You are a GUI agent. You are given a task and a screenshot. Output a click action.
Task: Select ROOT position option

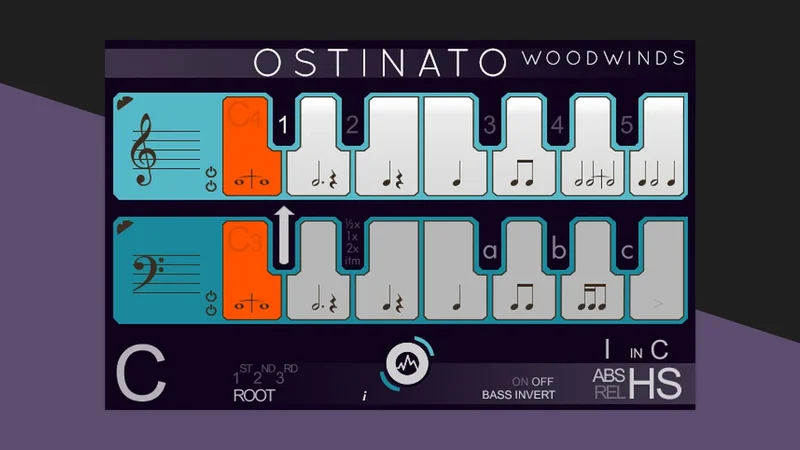pyautogui.click(x=254, y=395)
